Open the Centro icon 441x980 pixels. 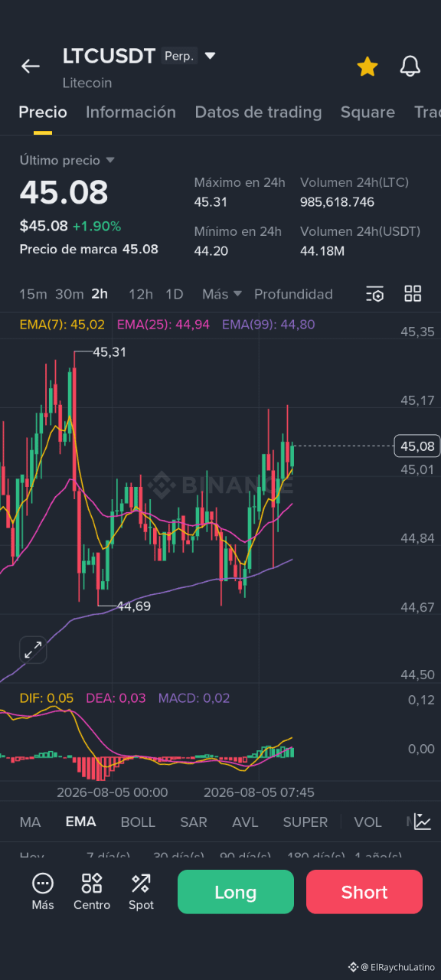coord(92,892)
